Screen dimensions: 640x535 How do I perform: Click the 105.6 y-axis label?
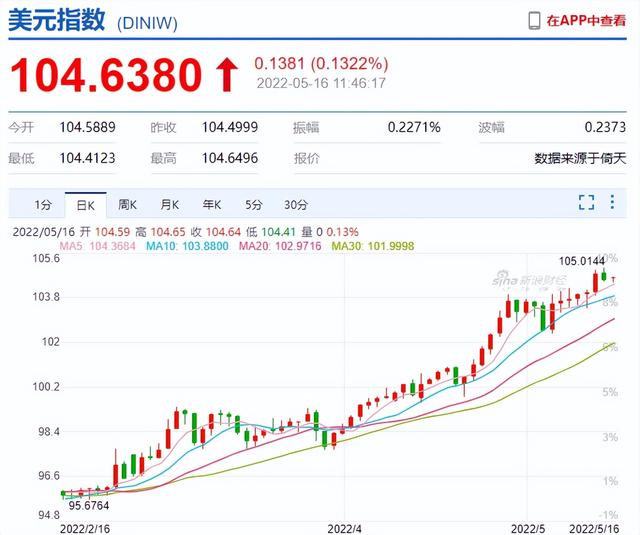pos(46,259)
